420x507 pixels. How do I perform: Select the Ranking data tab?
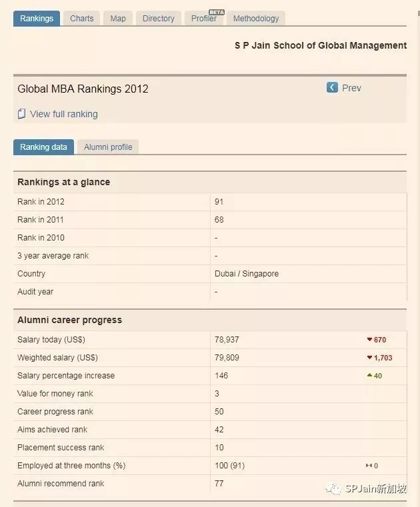click(43, 147)
